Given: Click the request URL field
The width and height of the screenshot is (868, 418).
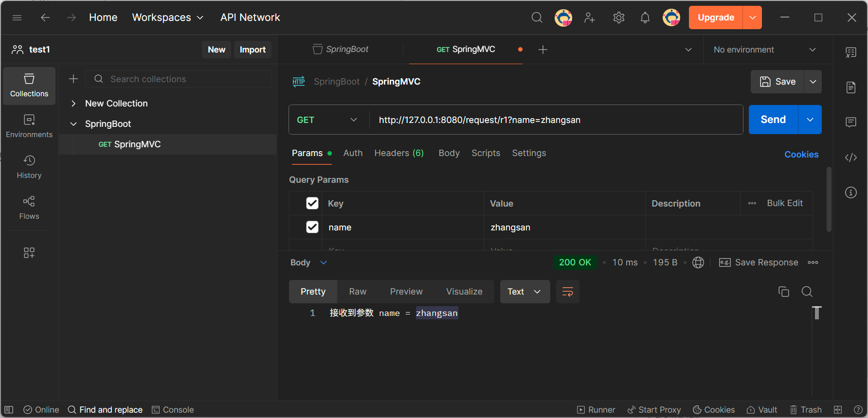Looking at the screenshot, I should tap(556, 120).
